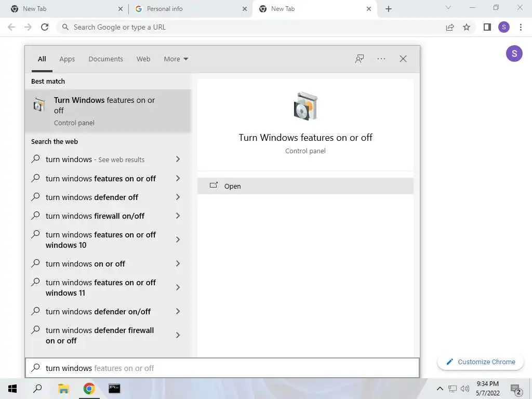Click the Windows search text box
Viewport: 532px width, 399px height.
tap(222, 368)
